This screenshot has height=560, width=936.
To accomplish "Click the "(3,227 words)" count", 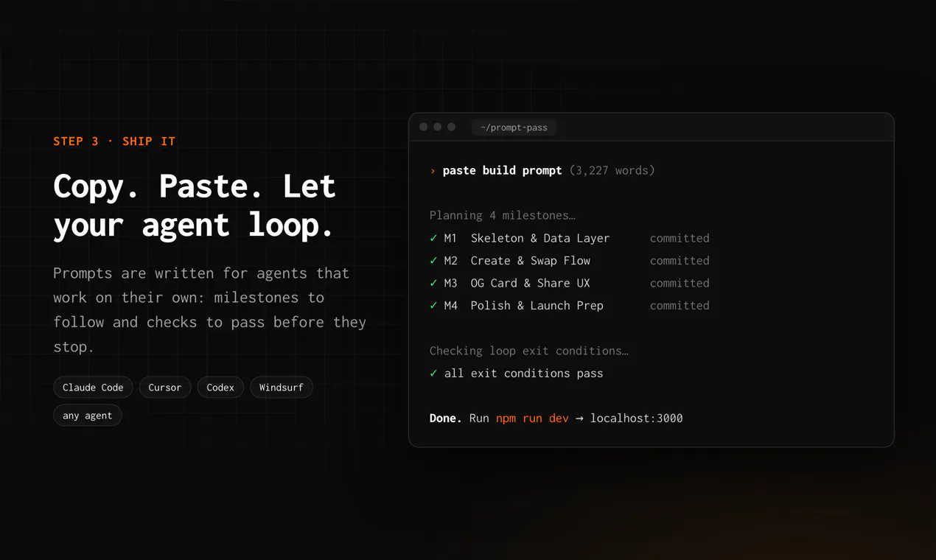I will coord(612,171).
